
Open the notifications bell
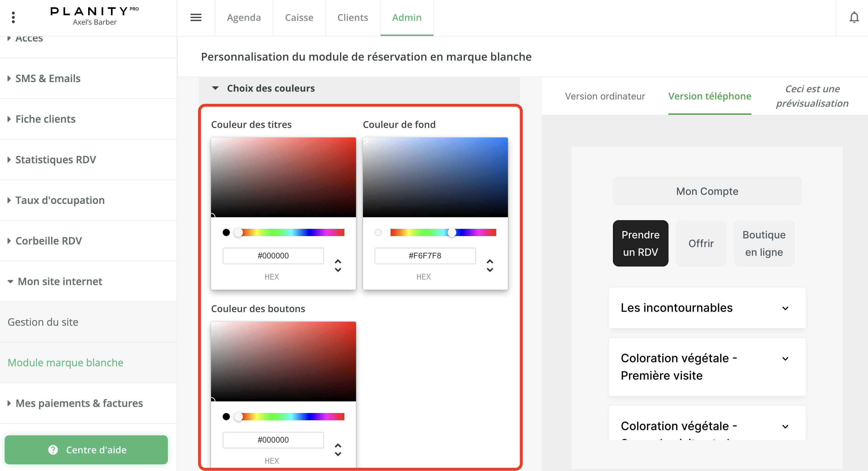pyautogui.click(x=854, y=17)
